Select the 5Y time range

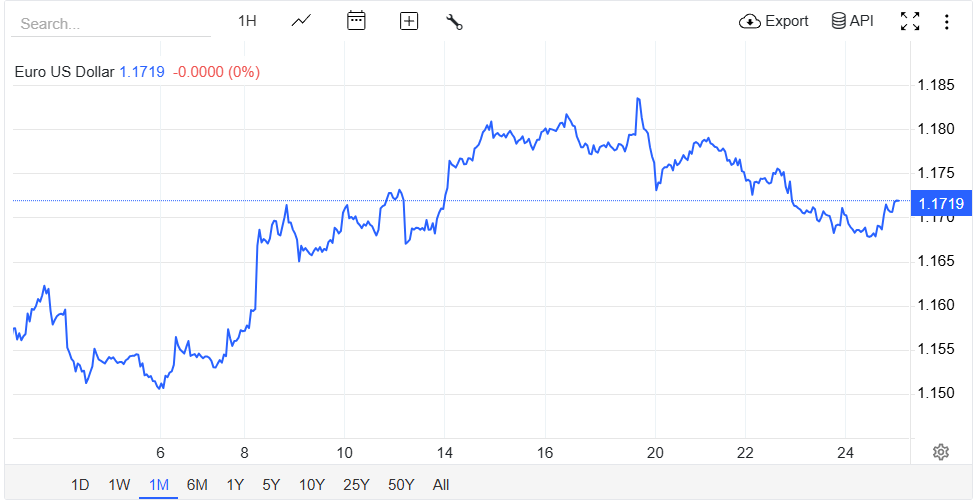click(x=271, y=485)
